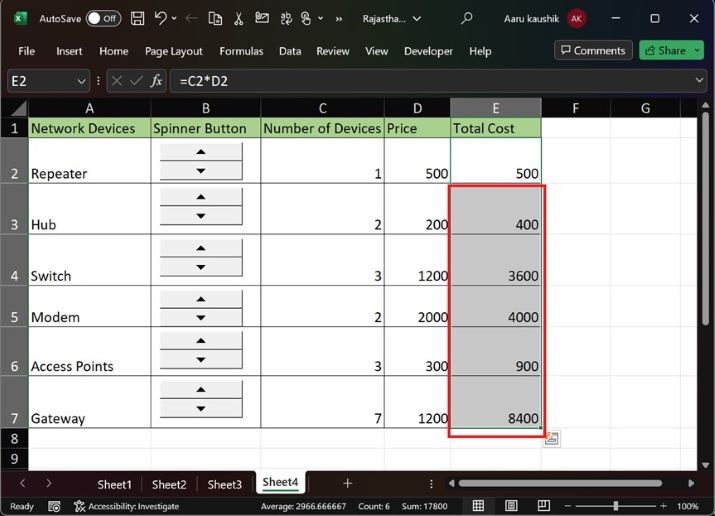715x516 pixels.
Task: Select Total Cost cell showing 3600
Action: click(496, 260)
